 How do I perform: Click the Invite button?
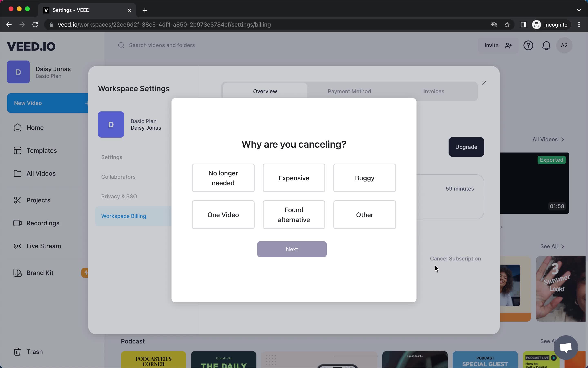(498, 46)
